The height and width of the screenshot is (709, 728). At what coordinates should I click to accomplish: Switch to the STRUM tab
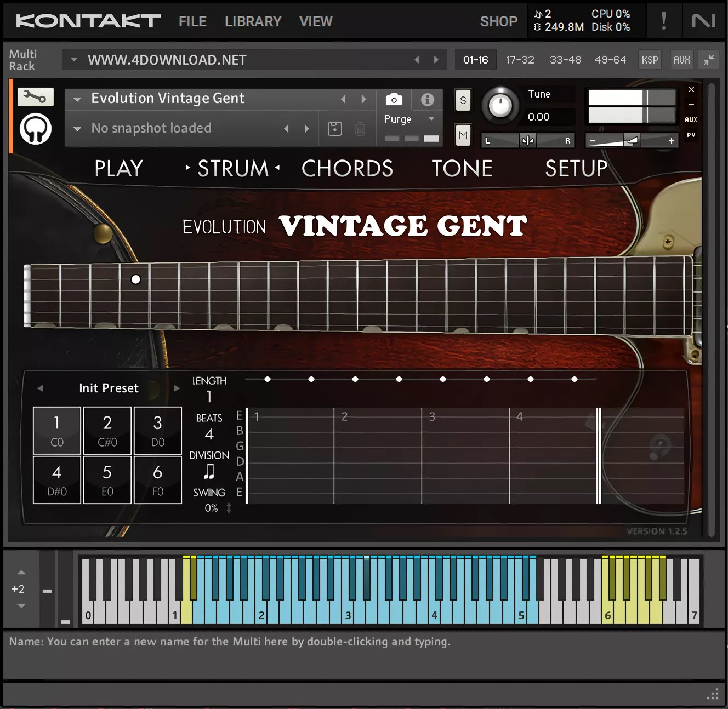tap(233, 168)
